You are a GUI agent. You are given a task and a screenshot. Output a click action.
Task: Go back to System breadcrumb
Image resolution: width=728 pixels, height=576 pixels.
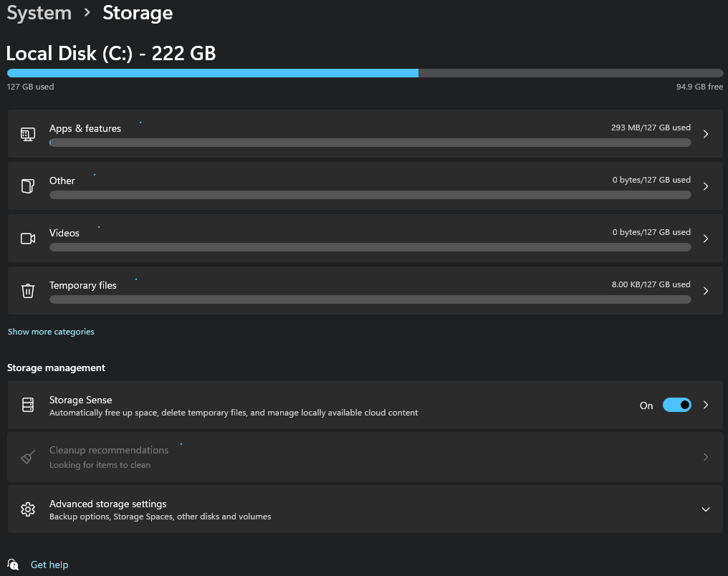pyautogui.click(x=39, y=13)
